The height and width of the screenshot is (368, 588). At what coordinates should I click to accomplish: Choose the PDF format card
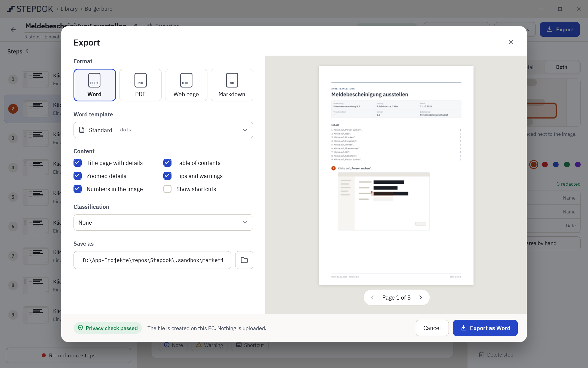click(140, 85)
